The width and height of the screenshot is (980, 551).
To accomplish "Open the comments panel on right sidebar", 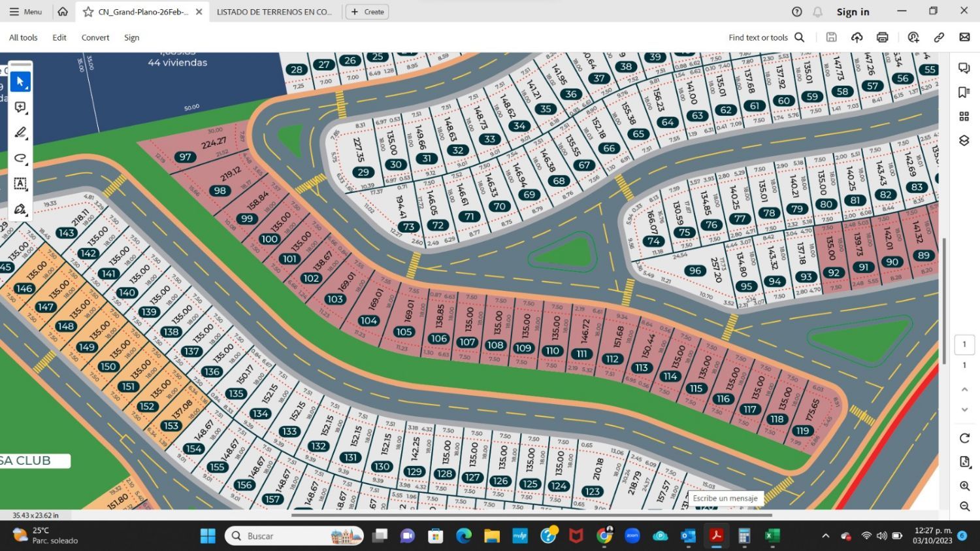I will [964, 69].
